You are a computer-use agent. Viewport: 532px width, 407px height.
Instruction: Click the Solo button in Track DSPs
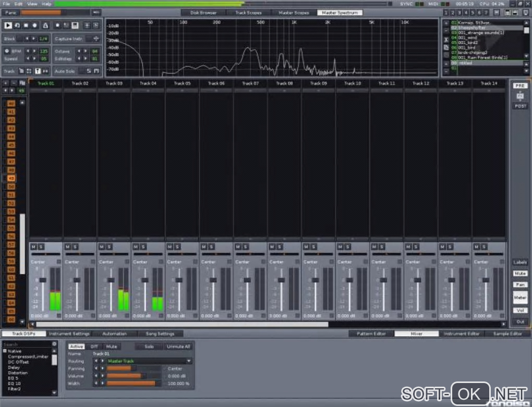(x=149, y=347)
